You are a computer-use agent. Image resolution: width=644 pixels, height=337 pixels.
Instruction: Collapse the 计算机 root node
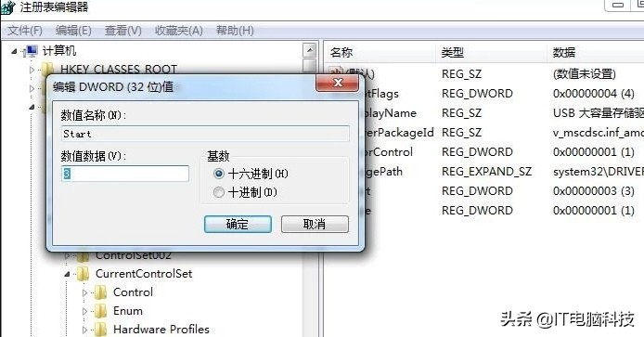[14, 51]
